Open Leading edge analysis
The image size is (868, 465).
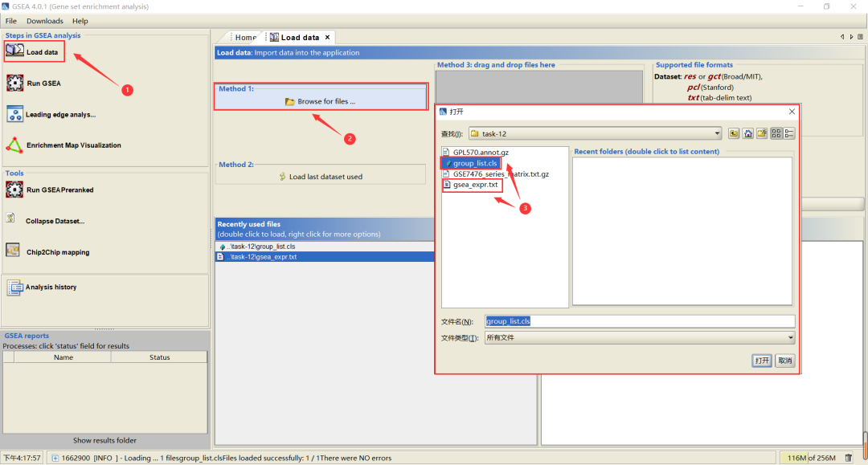51,115
